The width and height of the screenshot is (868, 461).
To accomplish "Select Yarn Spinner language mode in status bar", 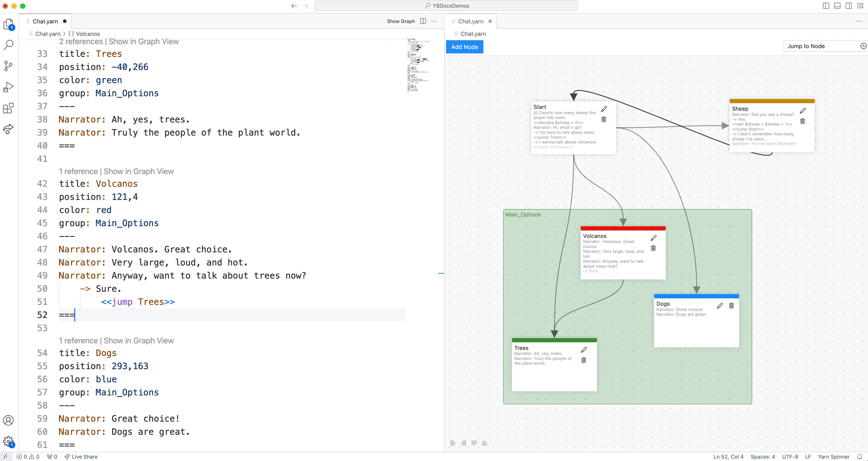I will coord(833,456).
